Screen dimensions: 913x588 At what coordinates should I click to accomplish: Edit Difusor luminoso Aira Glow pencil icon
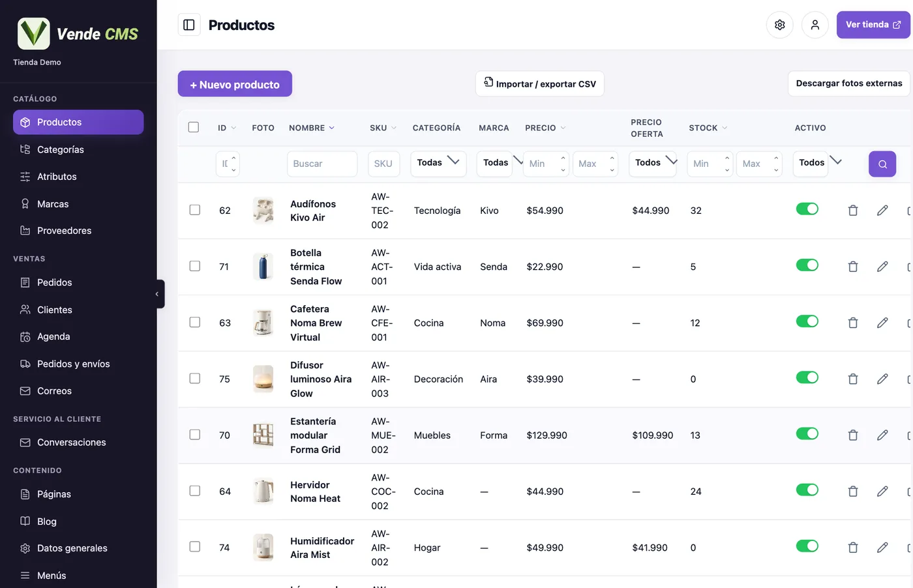pyautogui.click(x=882, y=379)
